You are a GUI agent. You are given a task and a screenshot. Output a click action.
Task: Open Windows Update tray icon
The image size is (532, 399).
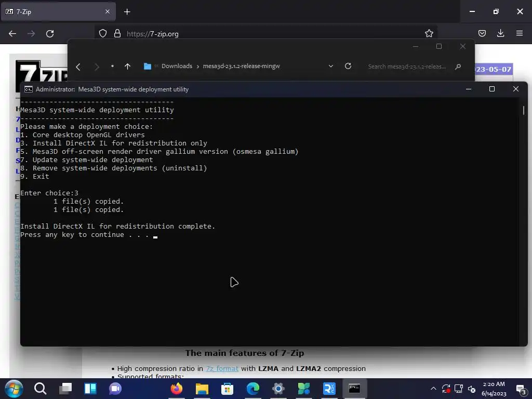[446, 389]
